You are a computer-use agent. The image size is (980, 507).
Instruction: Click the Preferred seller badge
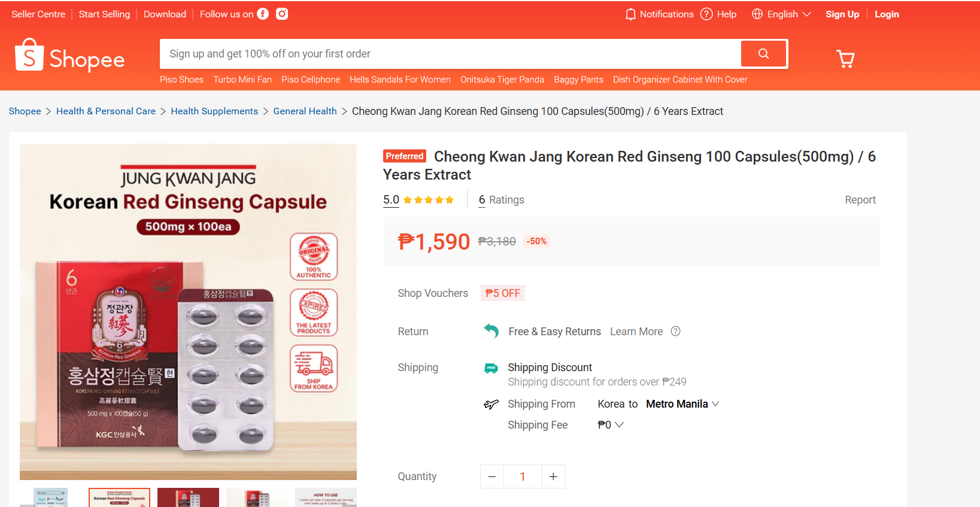pos(405,156)
